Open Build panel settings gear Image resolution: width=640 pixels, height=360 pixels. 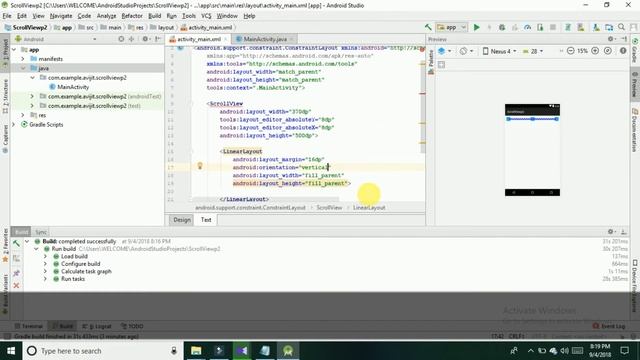pyautogui.click(x=611, y=232)
